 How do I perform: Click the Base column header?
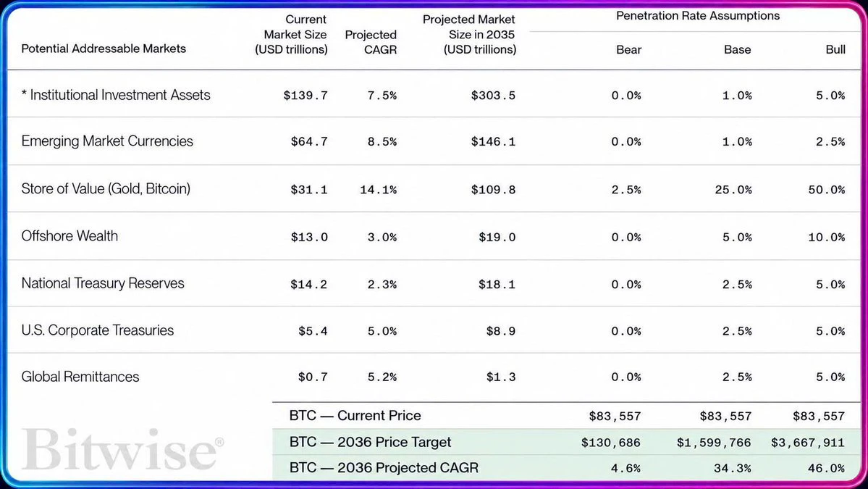tap(738, 50)
